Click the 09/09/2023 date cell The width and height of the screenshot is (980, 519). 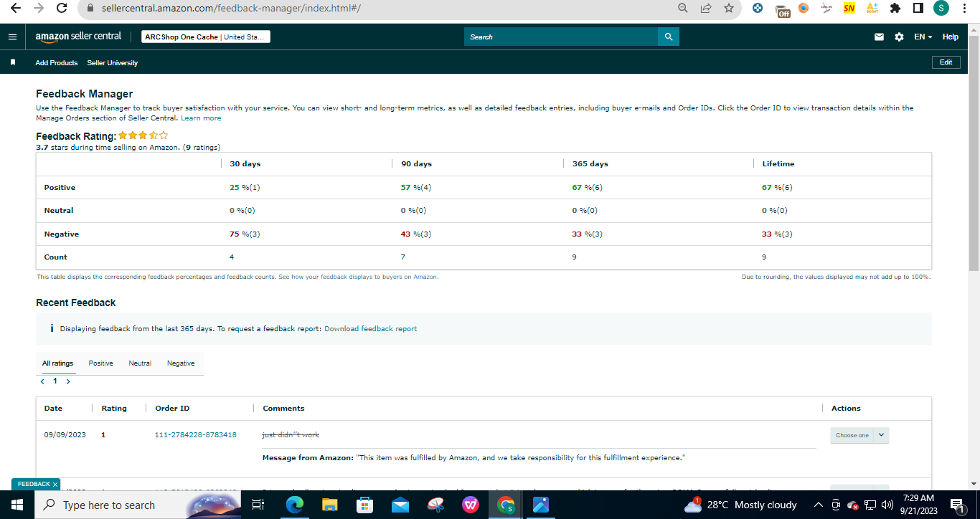point(65,435)
